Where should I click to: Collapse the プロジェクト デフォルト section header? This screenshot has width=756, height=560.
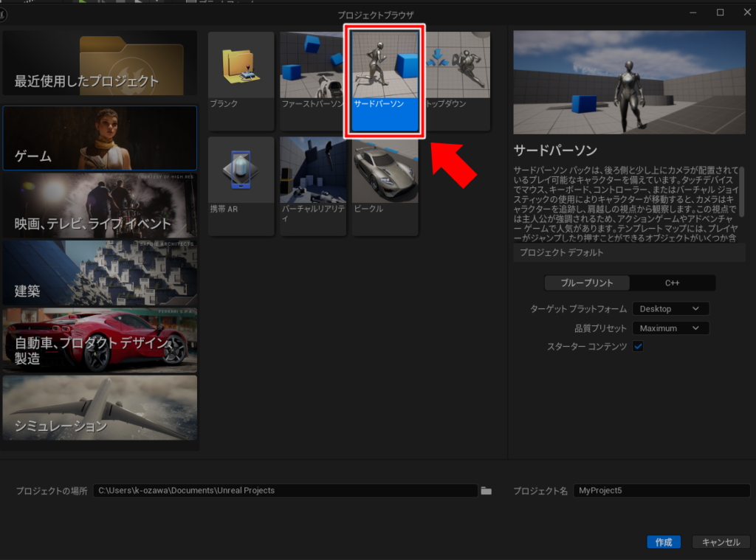(628, 253)
